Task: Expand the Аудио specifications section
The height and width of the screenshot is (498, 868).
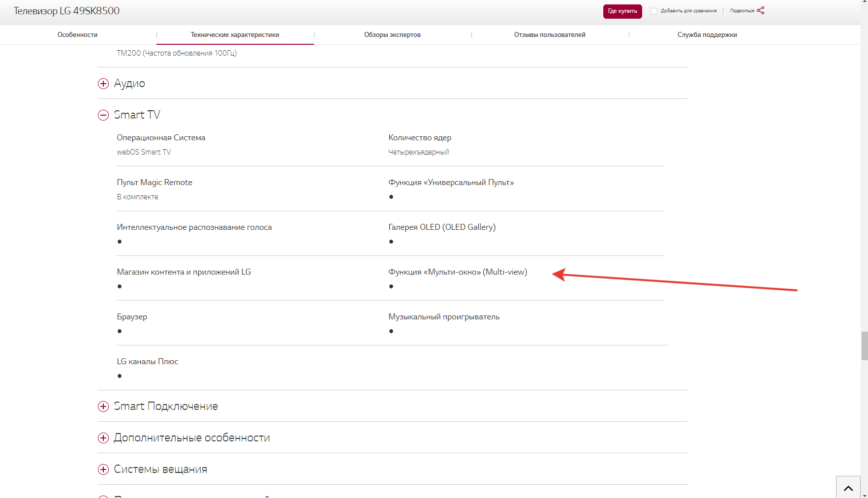Action: click(129, 84)
